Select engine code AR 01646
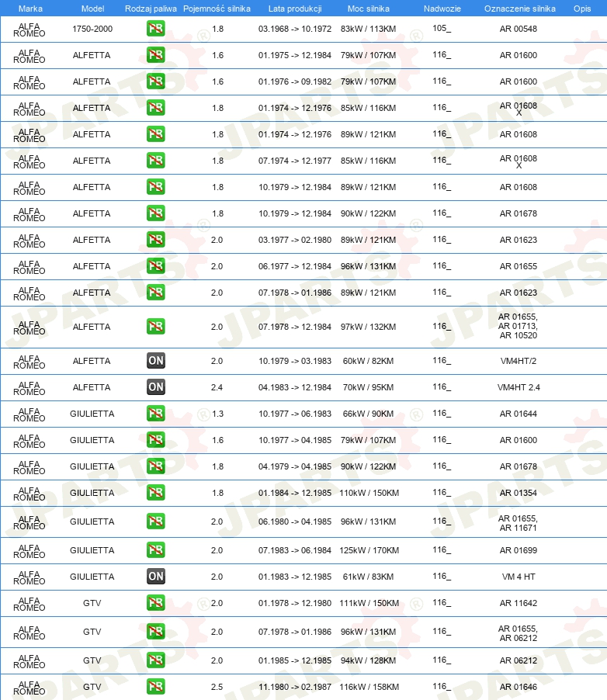This screenshot has width=607, height=700. pyautogui.click(x=518, y=687)
